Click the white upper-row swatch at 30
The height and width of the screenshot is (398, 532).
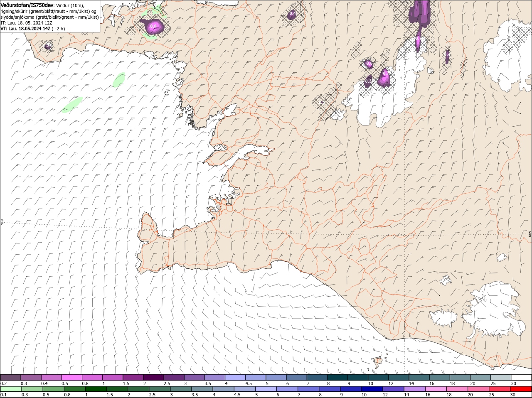pos(521,377)
